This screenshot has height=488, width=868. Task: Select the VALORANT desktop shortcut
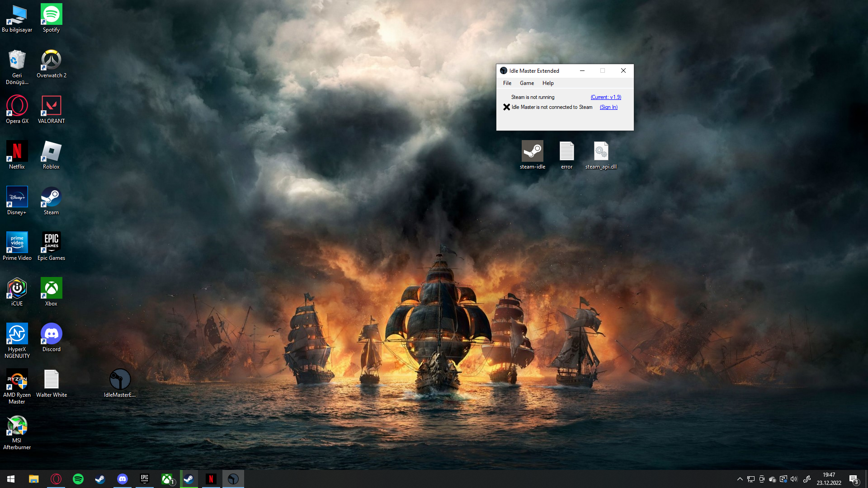coord(51,106)
